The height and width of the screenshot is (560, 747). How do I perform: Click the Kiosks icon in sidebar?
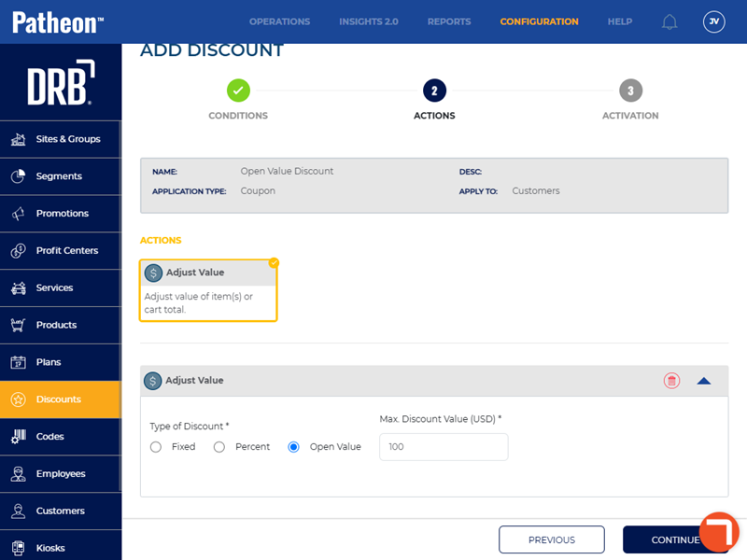pos(18,548)
